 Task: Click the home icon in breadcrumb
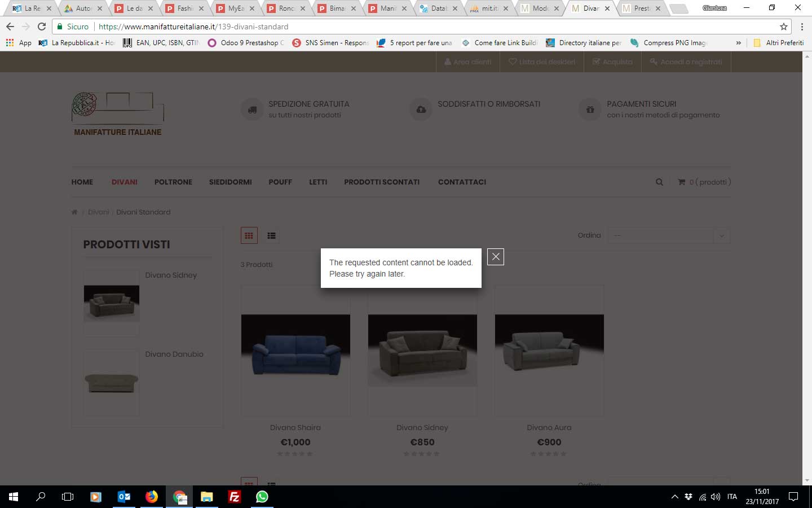(x=74, y=212)
